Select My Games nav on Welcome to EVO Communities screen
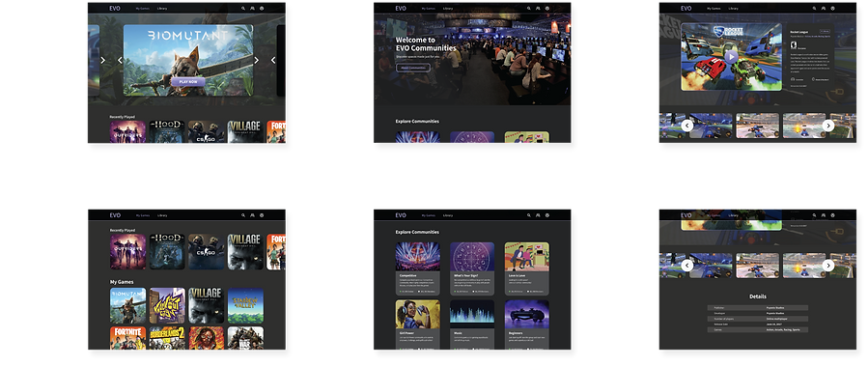This screenshot has height=367, width=868. [429, 9]
